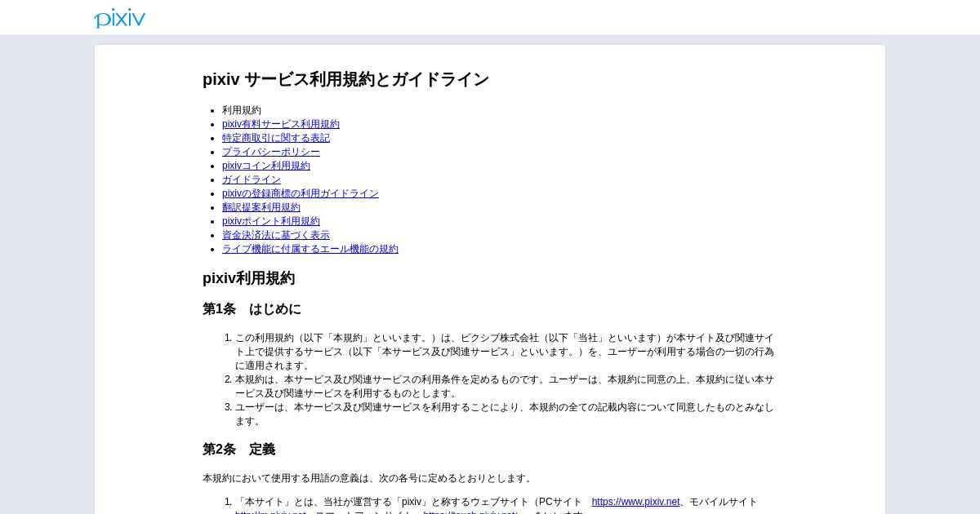Viewport: 980px width, 514px height.
Task: Open pixivポイント利用規約 link
Action: tap(271, 221)
